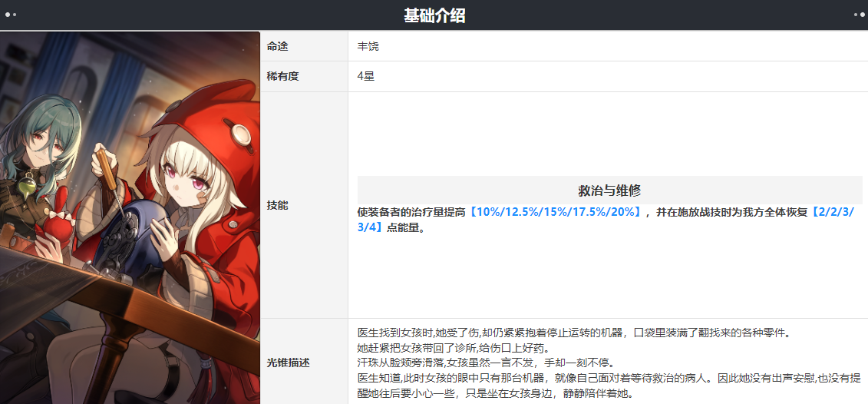868x404 pixels.
Task: Click the 救治与维修 skill name heading
Action: [609, 190]
